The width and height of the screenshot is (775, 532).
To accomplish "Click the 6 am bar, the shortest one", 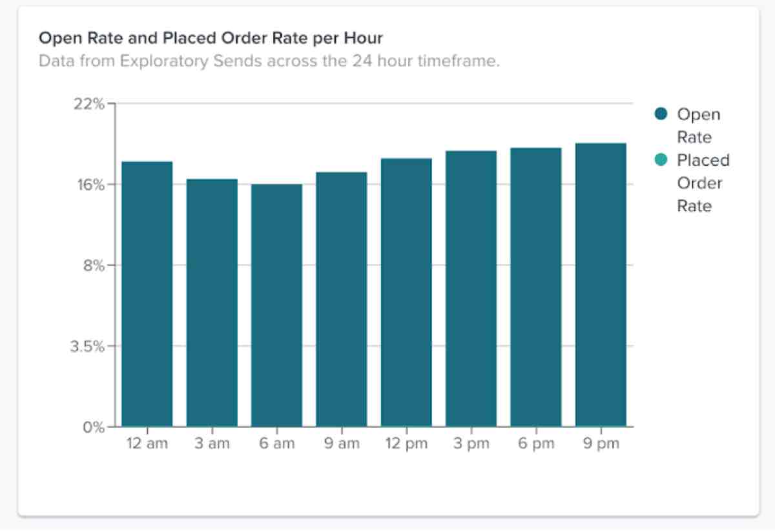I will [276, 305].
